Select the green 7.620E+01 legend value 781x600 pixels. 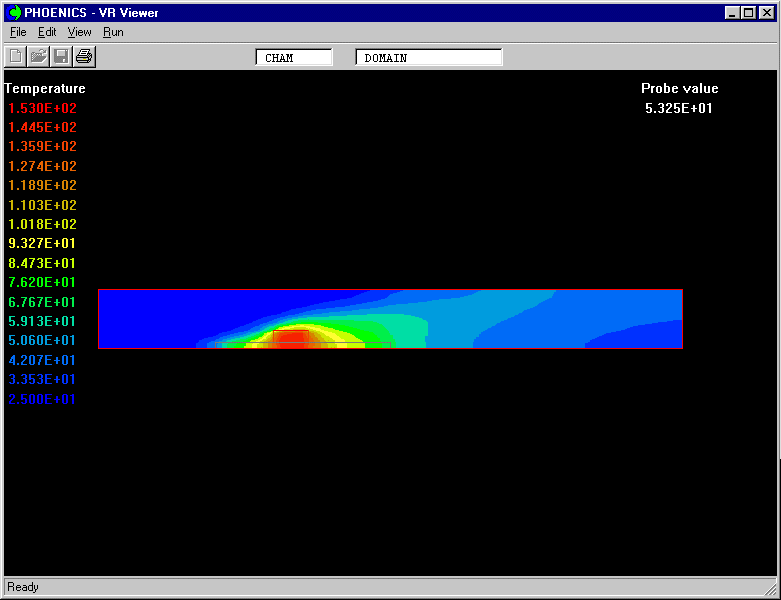[42, 283]
